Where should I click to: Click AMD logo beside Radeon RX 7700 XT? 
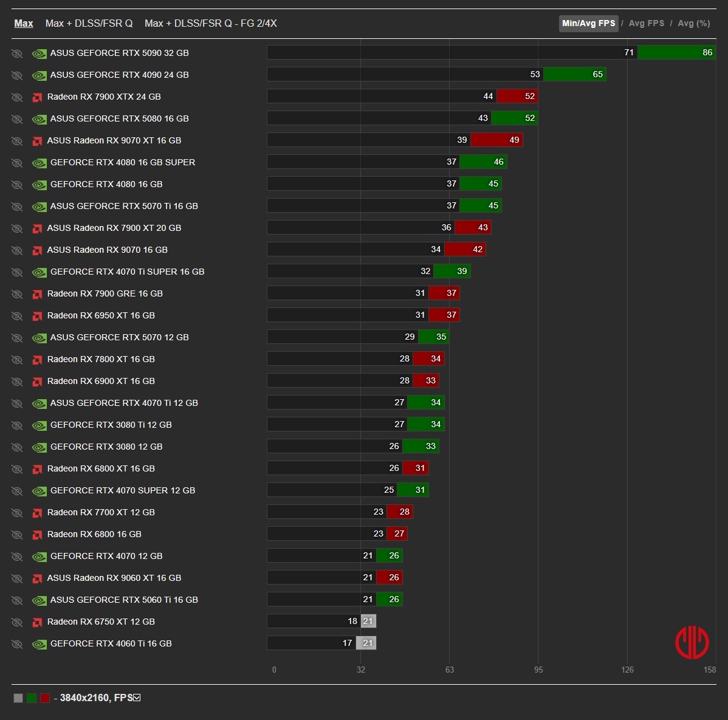(x=37, y=513)
